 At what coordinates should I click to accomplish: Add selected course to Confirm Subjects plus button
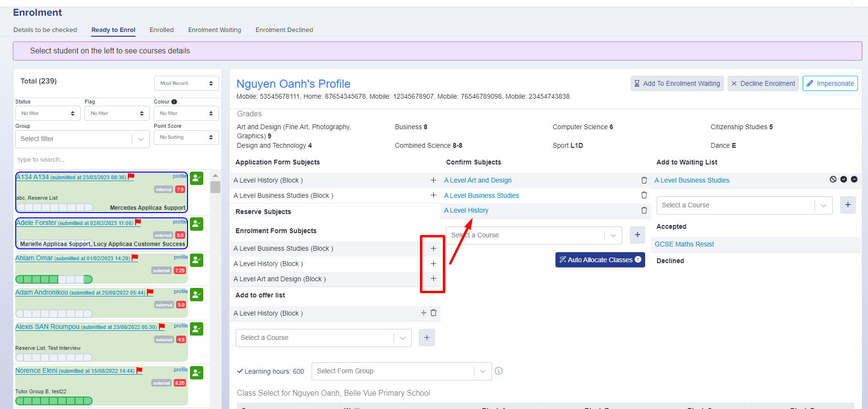tap(638, 235)
